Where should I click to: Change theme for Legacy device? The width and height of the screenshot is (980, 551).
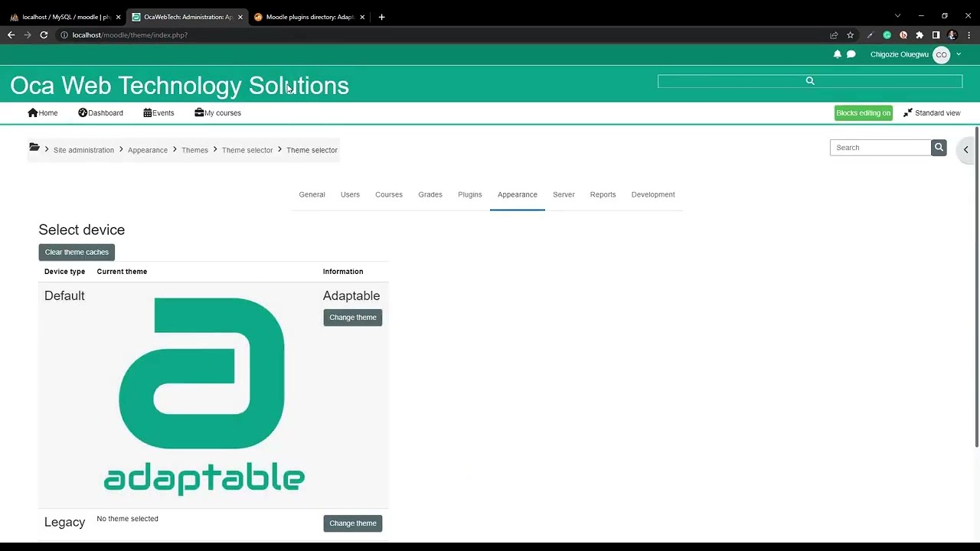[x=353, y=523]
